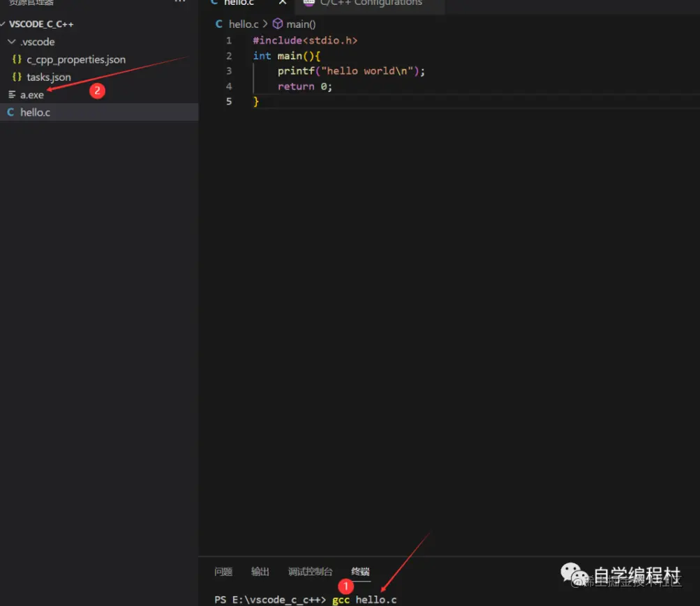Image resolution: width=700 pixels, height=606 pixels.
Task: Open the 调试控制台 (Debug Console) tab
Action: point(311,572)
